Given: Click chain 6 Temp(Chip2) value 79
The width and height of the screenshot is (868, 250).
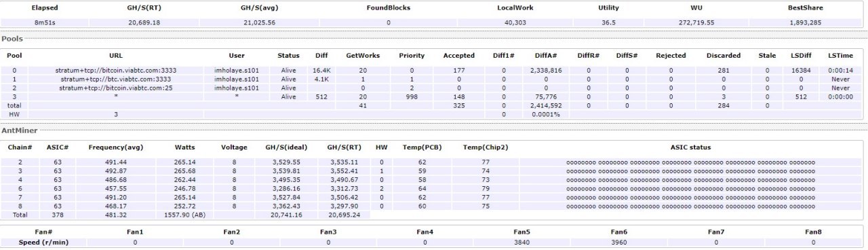Looking at the screenshot, I should tap(486, 189).
